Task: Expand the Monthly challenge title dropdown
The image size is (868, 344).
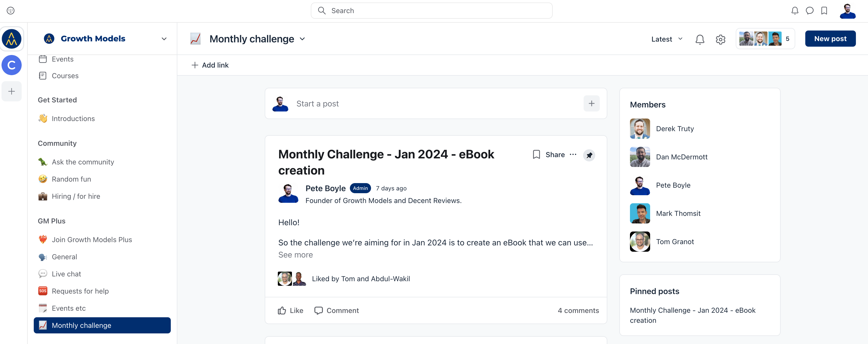Action: point(302,39)
